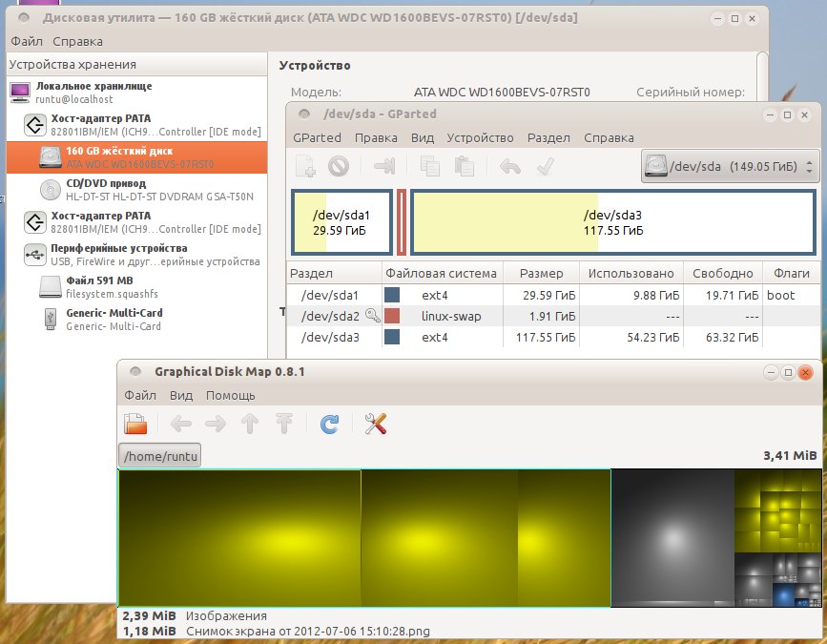Screen dimensions: 827x644
Task: Click the open folder icon in Graphical Disk Map
Action: pos(135,424)
